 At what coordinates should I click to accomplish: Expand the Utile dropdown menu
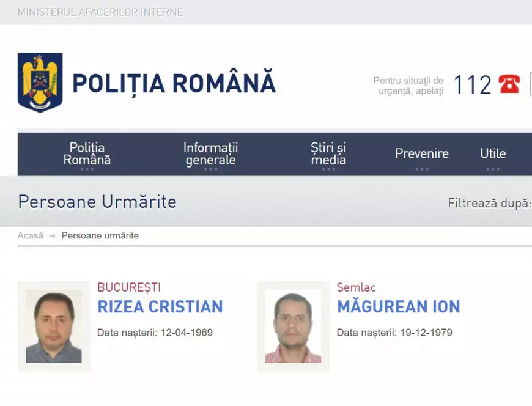click(492, 153)
